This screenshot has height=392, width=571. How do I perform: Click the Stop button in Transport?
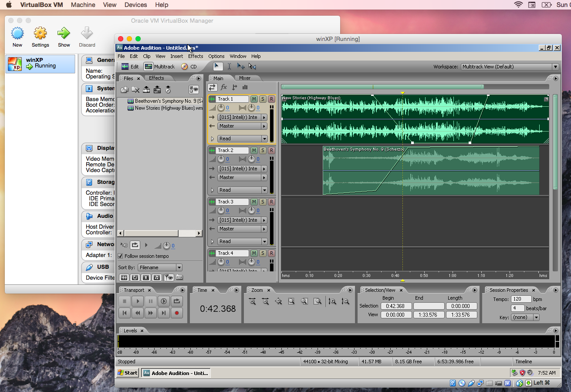point(125,301)
